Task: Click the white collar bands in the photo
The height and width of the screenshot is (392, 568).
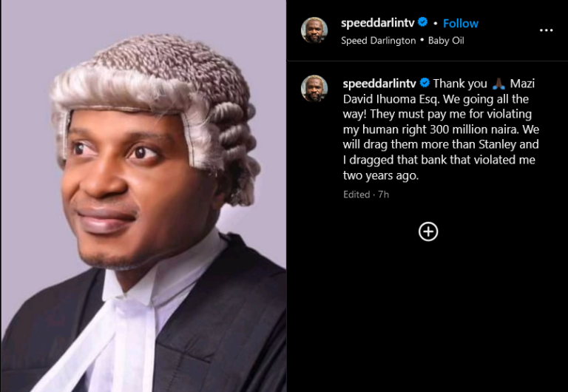Action: point(126,325)
